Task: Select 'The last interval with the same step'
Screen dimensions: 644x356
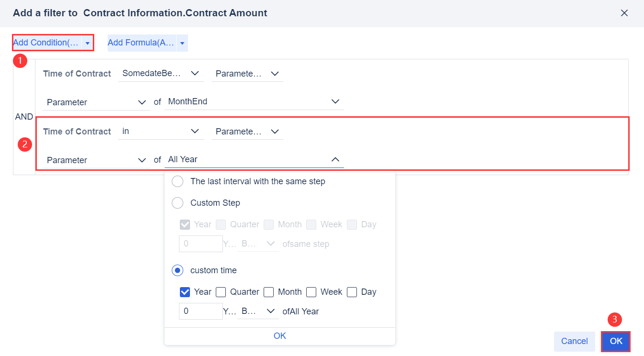Action: pyautogui.click(x=178, y=182)
